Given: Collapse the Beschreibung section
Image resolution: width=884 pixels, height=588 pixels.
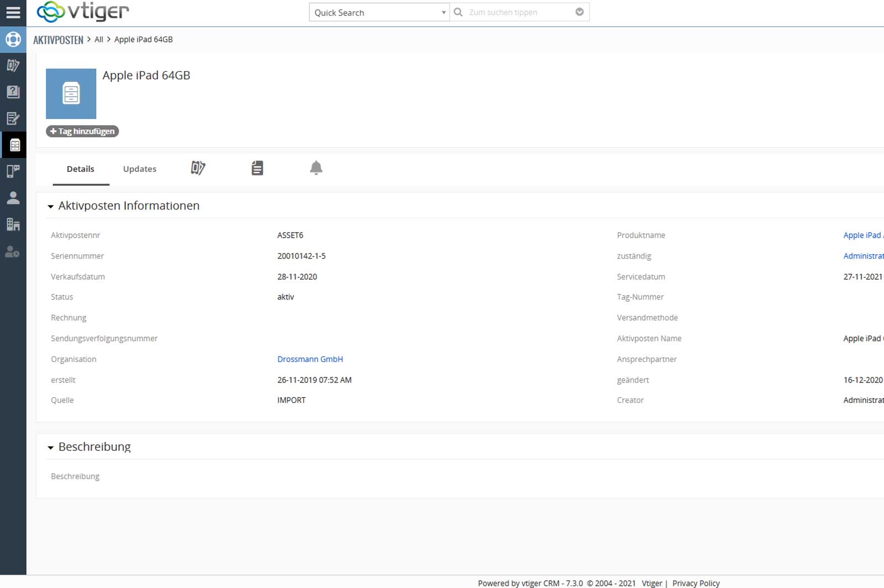Looking at the screenshot, I should click(x=51, y=447).
